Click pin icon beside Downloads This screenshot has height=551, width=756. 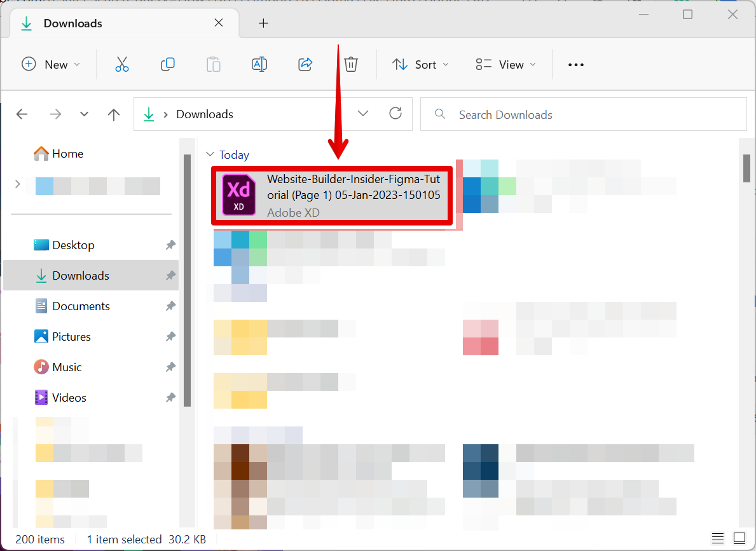point(170,275)
